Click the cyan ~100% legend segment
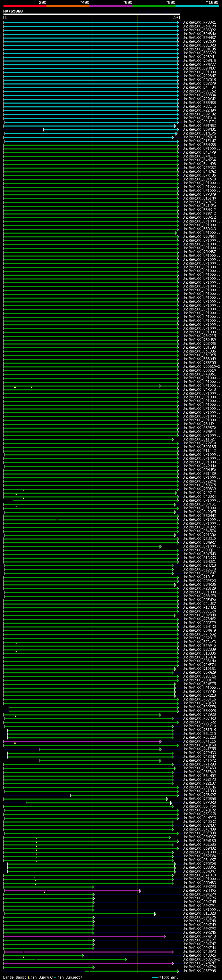This screenshot has width=222, height=980. click(x=197, y=6)
